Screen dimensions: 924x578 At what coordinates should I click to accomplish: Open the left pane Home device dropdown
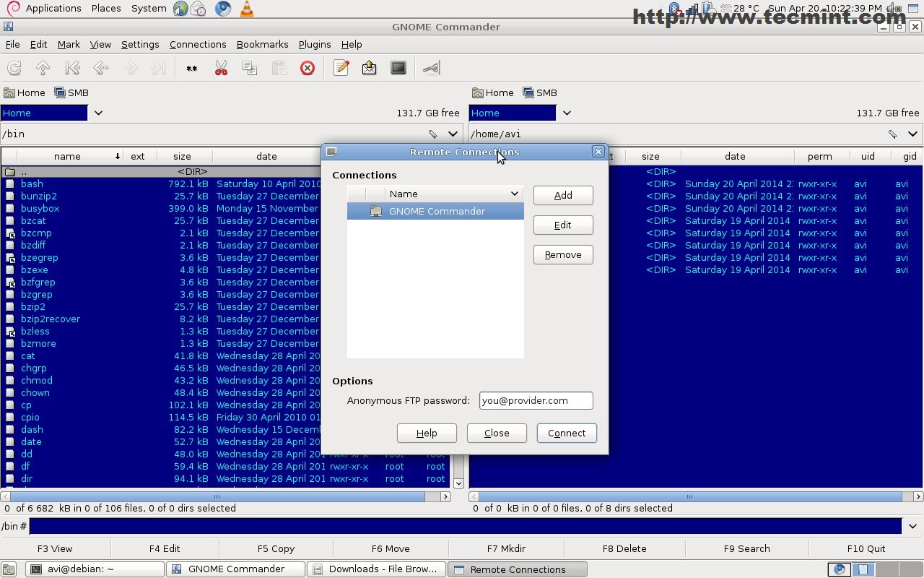pyautogui.click(x=98, y=113)
